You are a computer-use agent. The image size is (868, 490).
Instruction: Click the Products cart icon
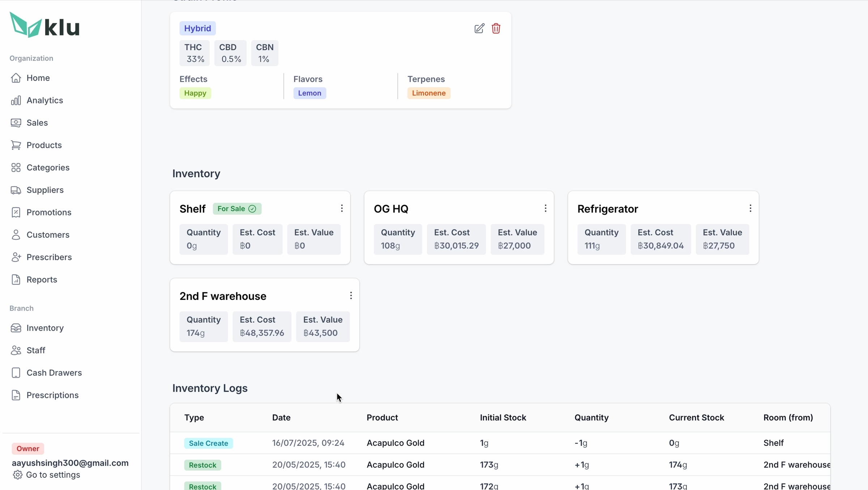click(x=16, y=145)
